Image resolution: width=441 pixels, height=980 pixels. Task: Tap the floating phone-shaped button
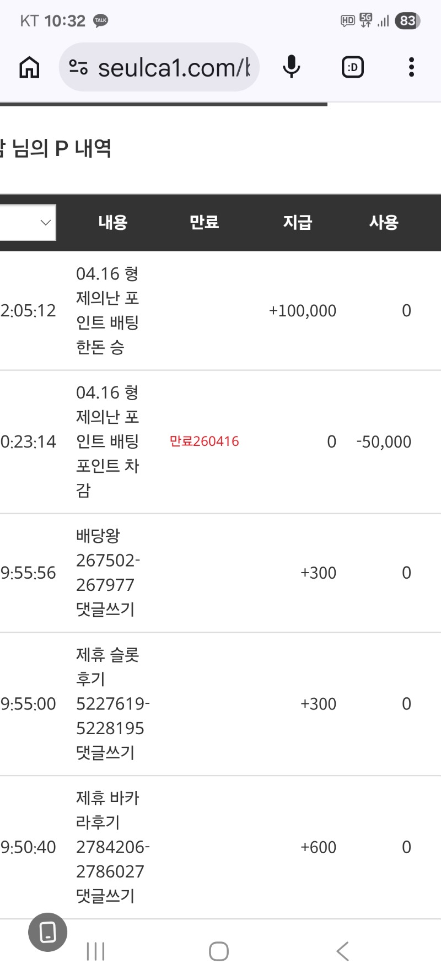48,932
